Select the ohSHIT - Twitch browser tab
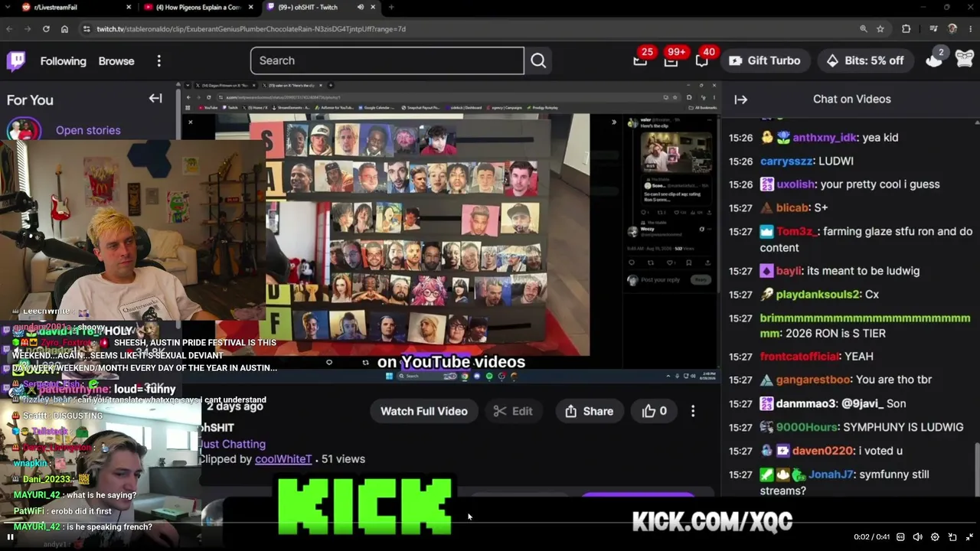The height and width of the screenshot is (551, 980). [x=320, y=8]
